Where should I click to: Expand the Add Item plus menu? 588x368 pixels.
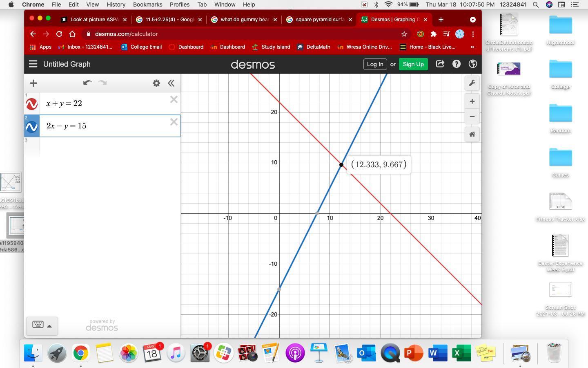coord(33,83)
